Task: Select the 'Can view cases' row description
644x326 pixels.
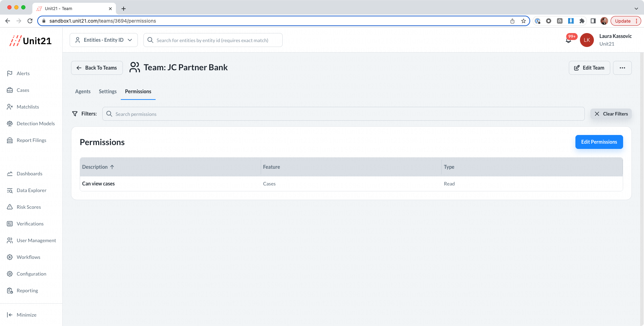Action: 99,184
